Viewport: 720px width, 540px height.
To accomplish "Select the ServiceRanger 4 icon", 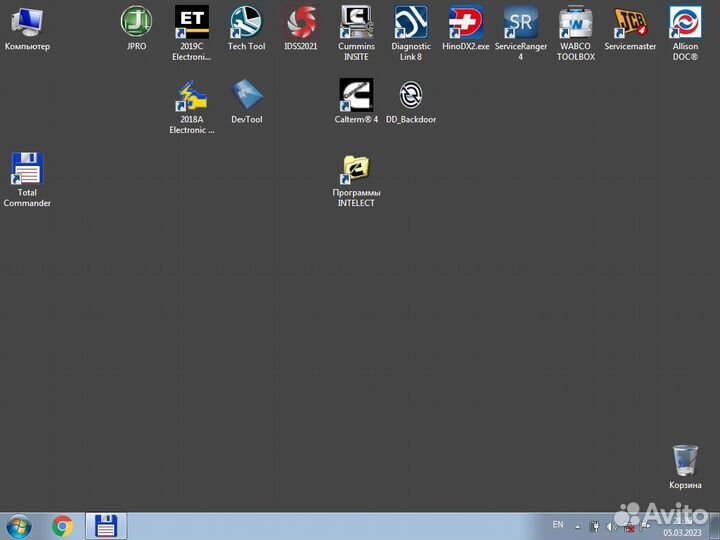I will tap(520, 22).
